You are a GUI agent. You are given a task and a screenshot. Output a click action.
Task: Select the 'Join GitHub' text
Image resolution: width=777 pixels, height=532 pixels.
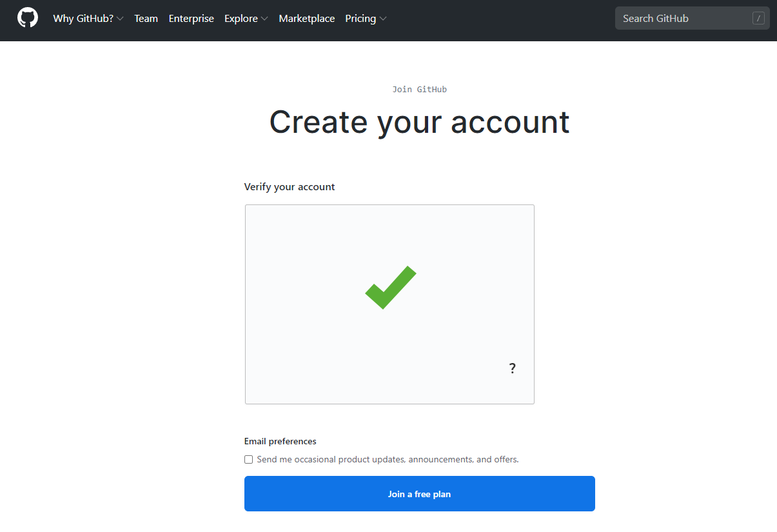(419, 90)
